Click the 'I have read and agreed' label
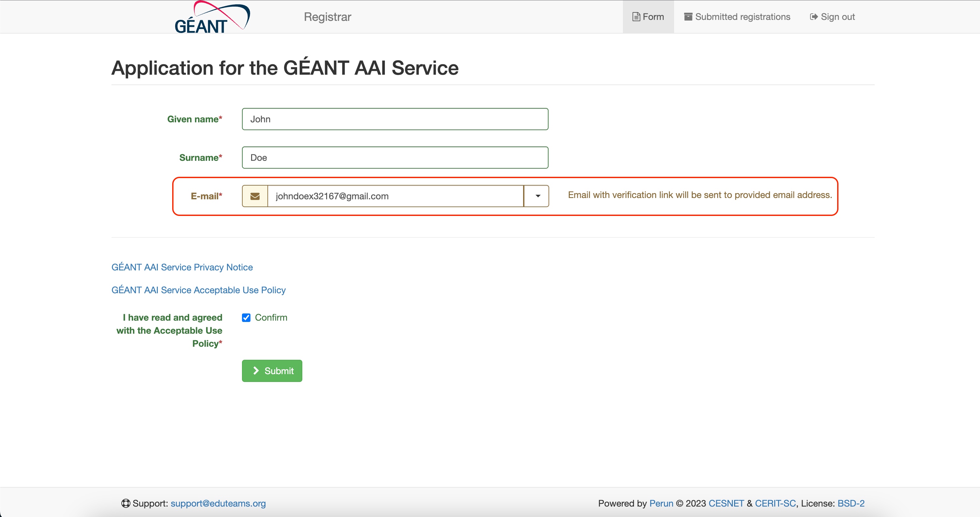 click(x=169, y=330)
